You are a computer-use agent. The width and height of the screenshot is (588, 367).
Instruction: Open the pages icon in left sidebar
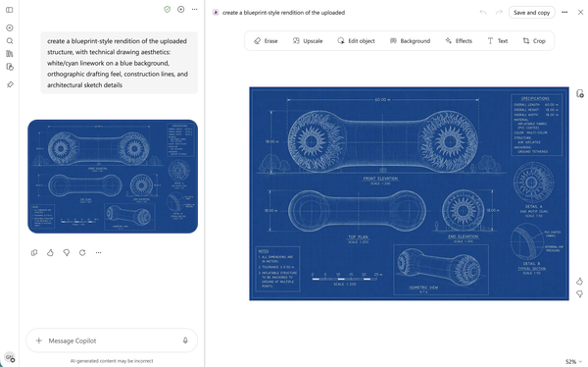coord(10,67)
